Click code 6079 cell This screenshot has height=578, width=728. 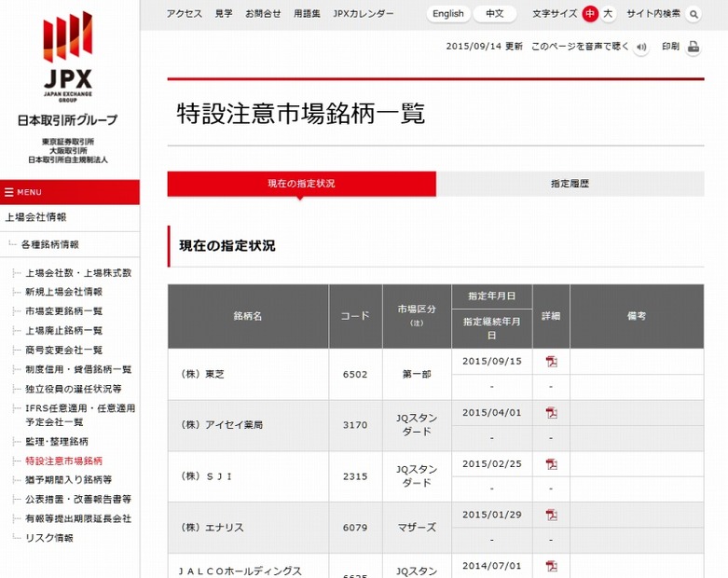tap(355, 528)
